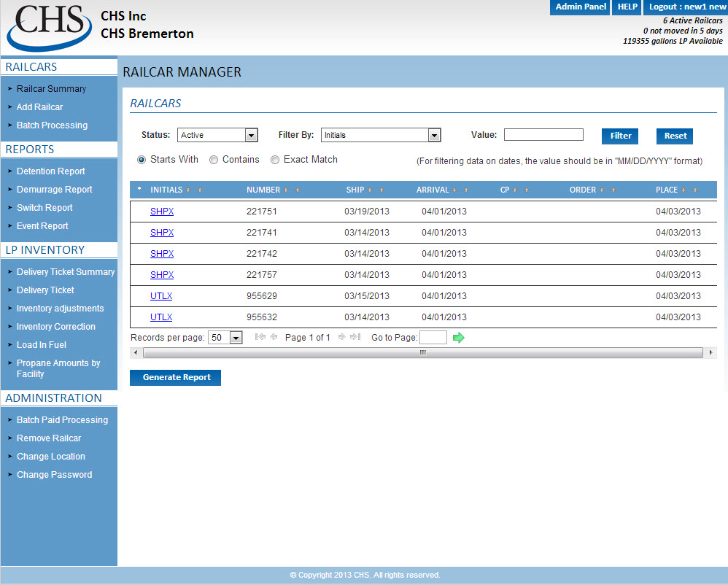
Task: Open SHPX link for railcar 221751
Action: point(162,212)
